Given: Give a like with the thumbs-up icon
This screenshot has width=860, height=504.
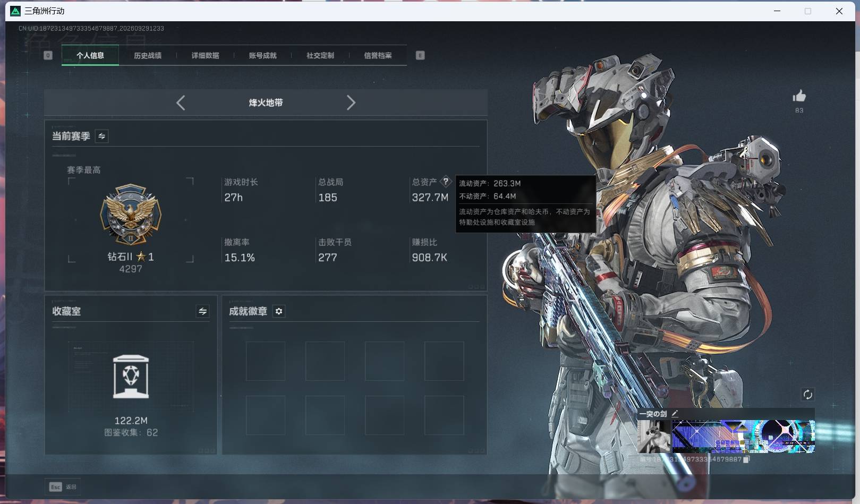Looking at the screenshot, I should pos(799,96).
